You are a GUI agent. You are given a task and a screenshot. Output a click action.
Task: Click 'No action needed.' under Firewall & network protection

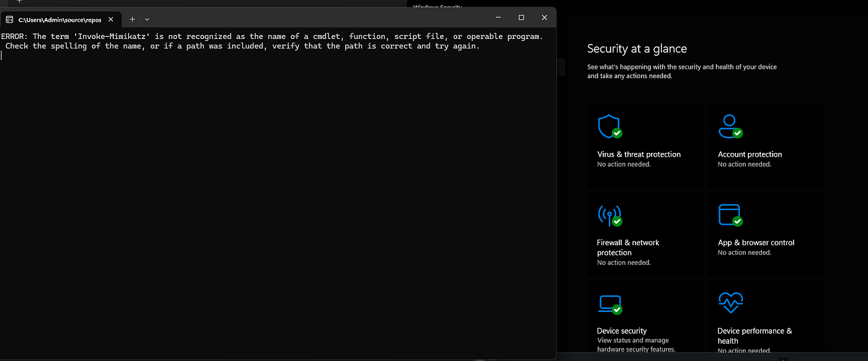(x=624, y=263)
